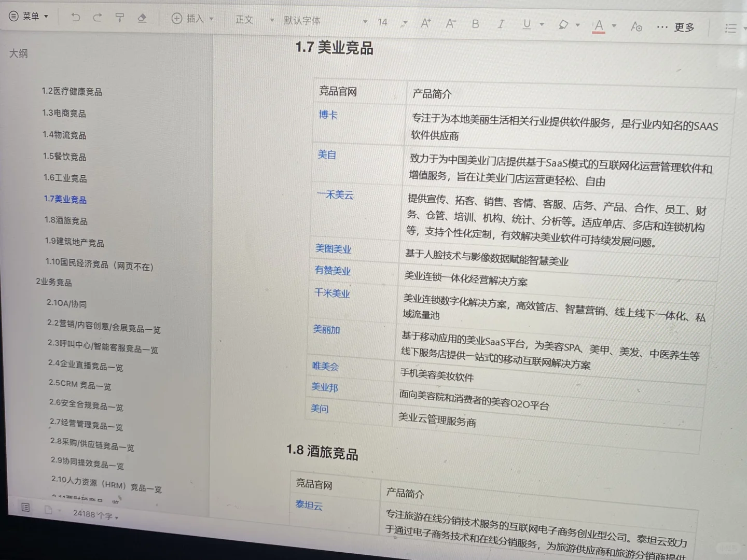The image size is (747, 560).
Task: Toggle bold formatting
Action: pyautogui.click(x=475, y=23)
